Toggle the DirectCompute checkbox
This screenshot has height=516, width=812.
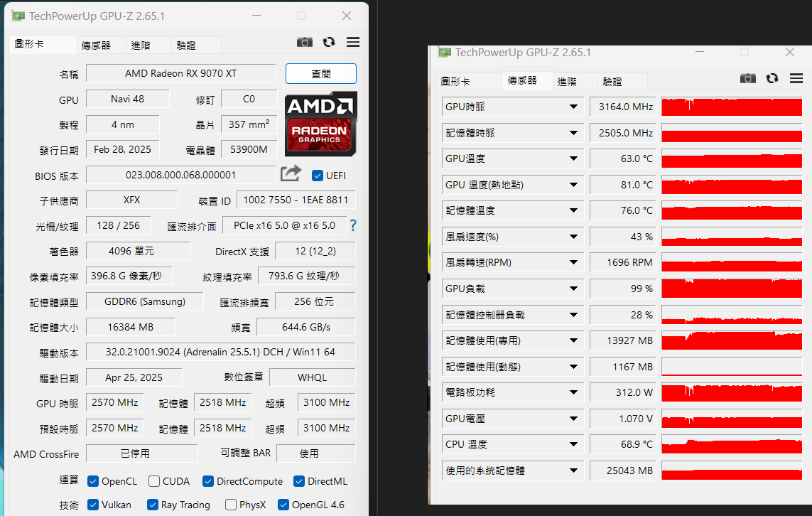pos(208,481)
